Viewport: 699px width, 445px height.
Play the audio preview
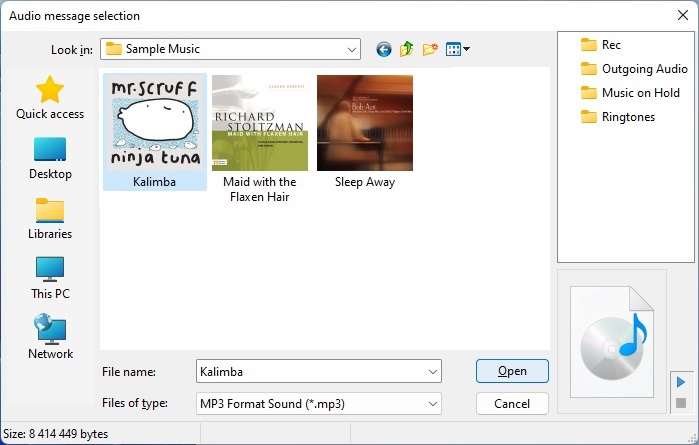point(681,382)
